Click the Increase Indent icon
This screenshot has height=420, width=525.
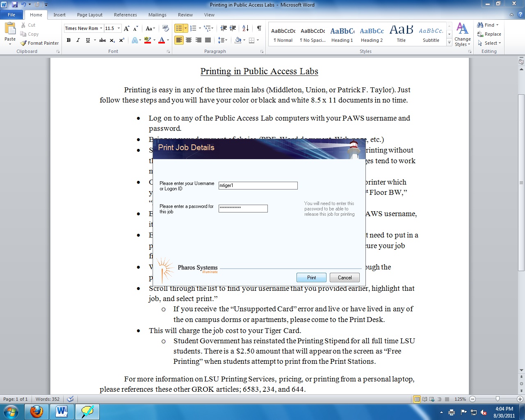click(x=233, y=28)
